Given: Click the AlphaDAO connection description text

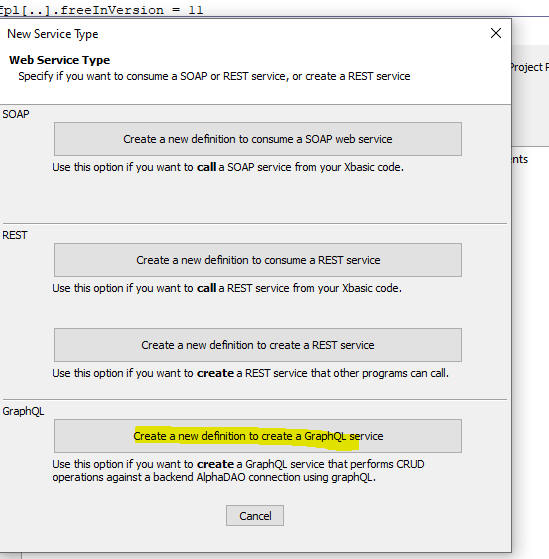Looking at the screenshot, I should coord(238,471).
